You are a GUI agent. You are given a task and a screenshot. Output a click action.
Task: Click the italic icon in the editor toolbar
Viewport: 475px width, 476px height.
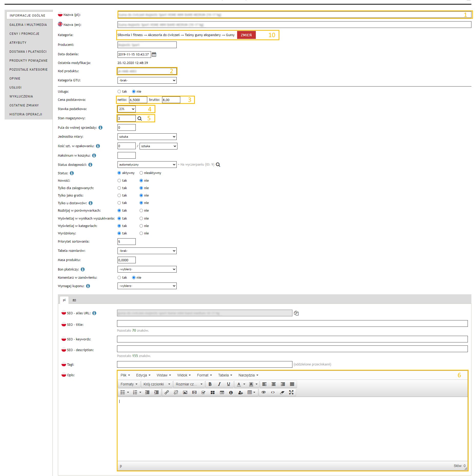[x=219, y=384]
